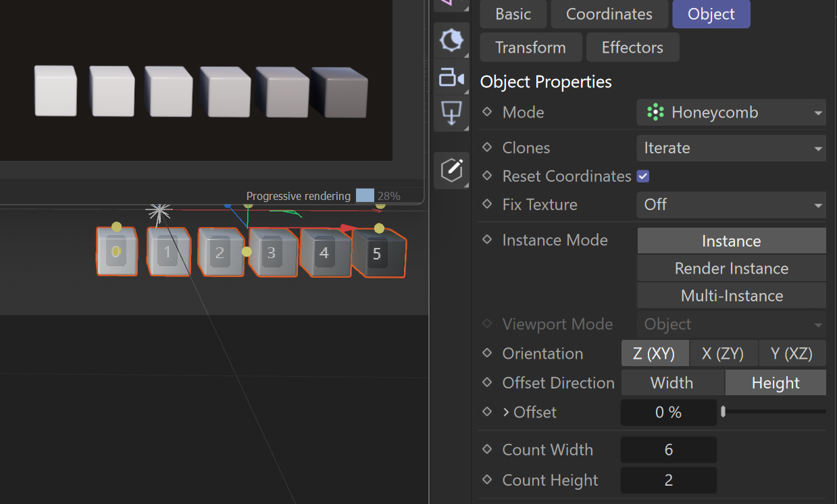Open the Fix Texture dropdown
Screen dimensions: 837x504
[731, 204]
